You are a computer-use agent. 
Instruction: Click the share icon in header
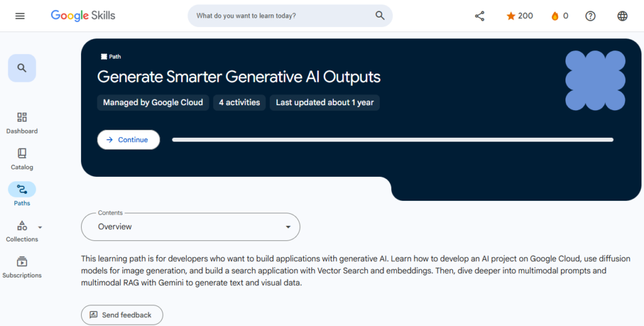(479, 16)
